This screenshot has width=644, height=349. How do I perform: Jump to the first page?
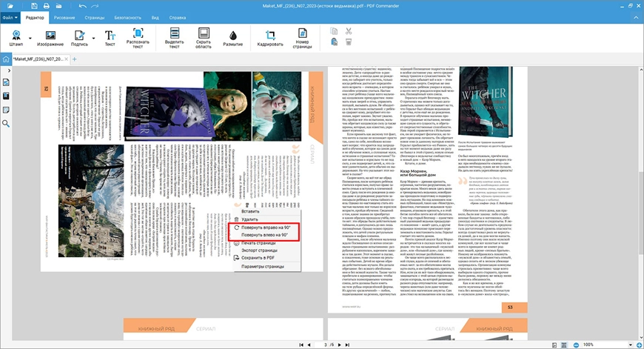click(301, 345)
